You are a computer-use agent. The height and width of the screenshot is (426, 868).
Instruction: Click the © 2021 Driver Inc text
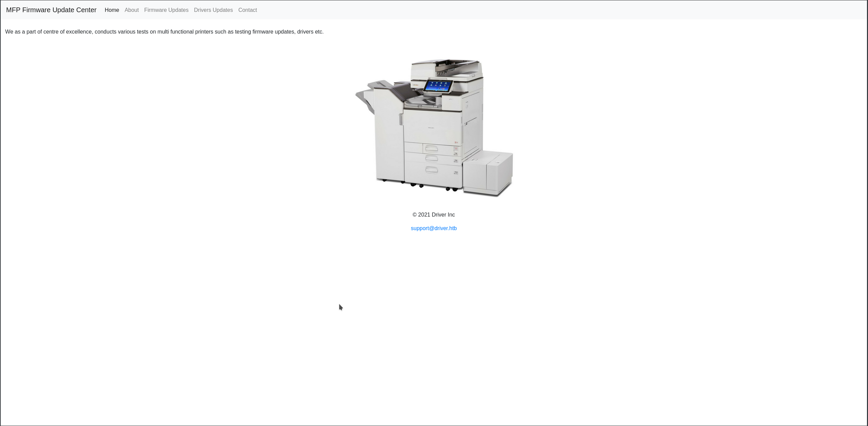[x=433, y=215]
